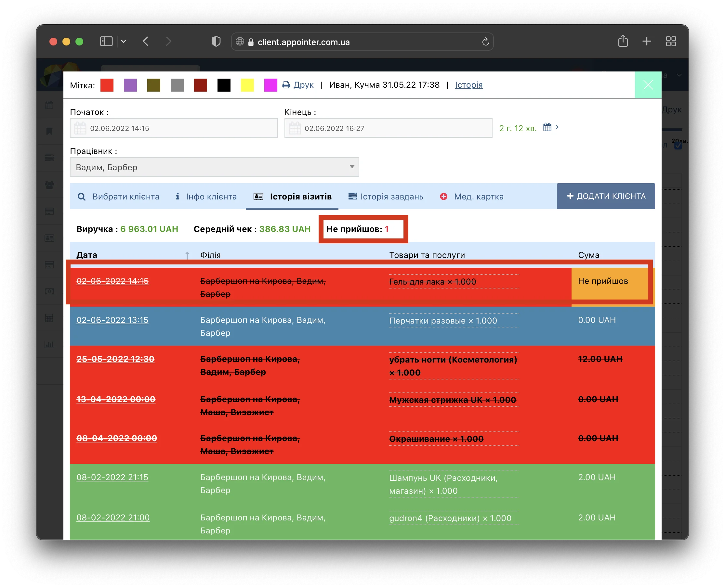Open the Працівник dropdown Вадим, Барбер
The image size is (725, 588).
[214, 167]
